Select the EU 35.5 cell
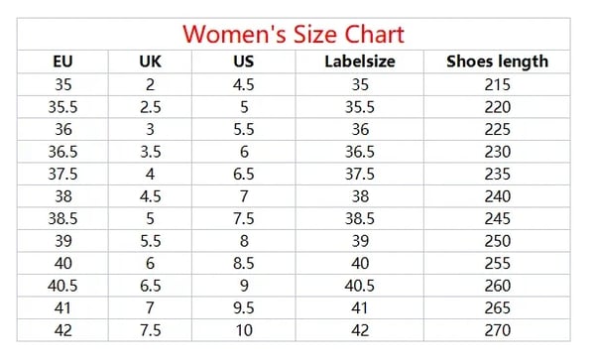This screenshot has height=364, width=595. coord(62,107)
